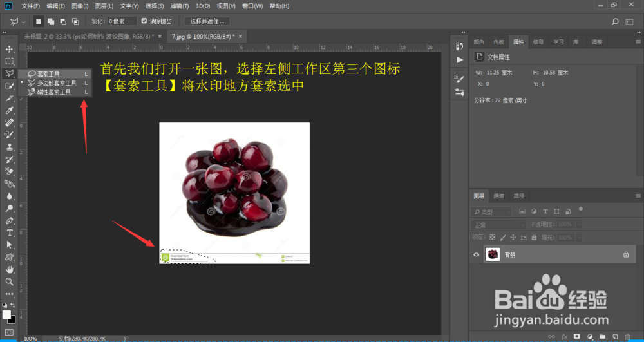Open the 图像(I) menu

tap(80, 6)
